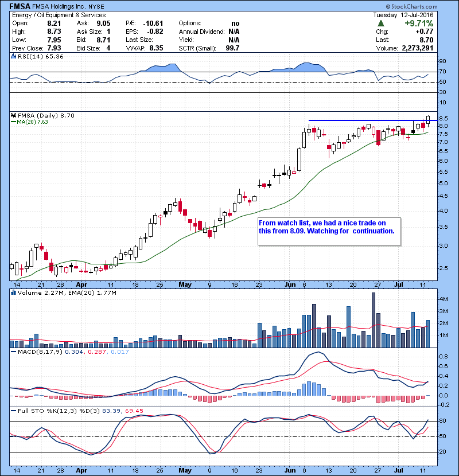Click the +9.71% percent change value
Image resolution: width=459 pixels, height=476 pixels.
pyautogui.click(x=419, y=24)
